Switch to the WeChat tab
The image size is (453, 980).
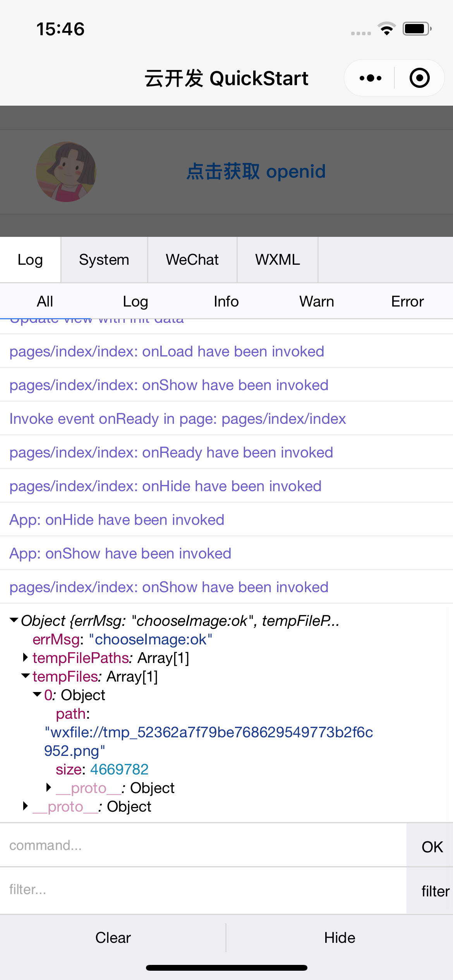(x=192, y=260)
